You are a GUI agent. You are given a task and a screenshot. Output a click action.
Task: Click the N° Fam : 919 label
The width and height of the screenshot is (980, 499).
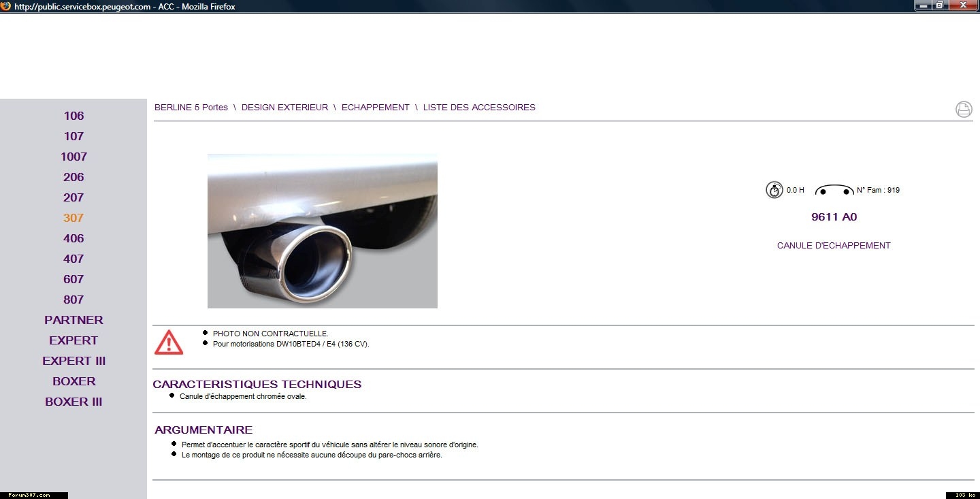878,190
